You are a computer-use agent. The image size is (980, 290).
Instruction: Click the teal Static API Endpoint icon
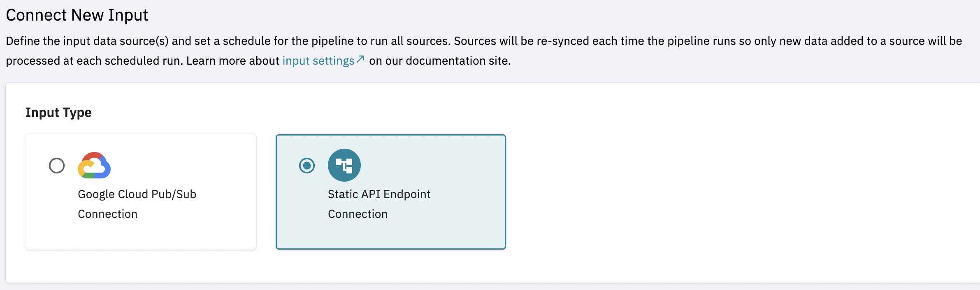point(344,165)
